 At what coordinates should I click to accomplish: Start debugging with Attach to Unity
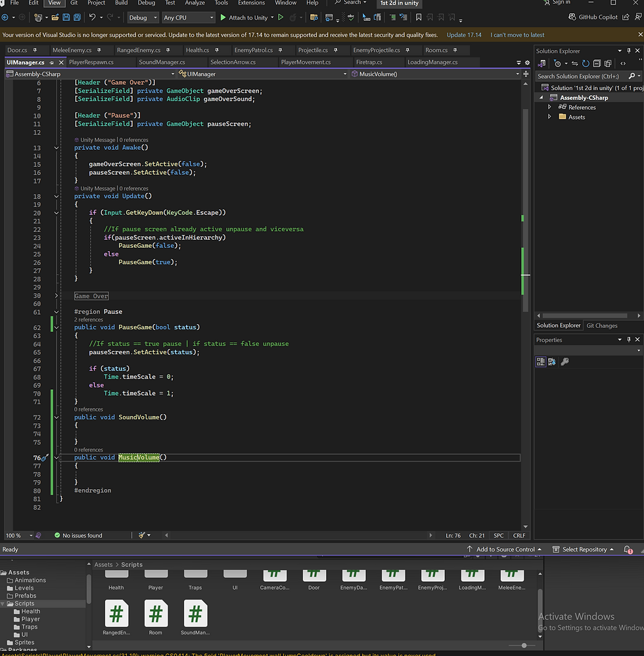click(244, 18)
